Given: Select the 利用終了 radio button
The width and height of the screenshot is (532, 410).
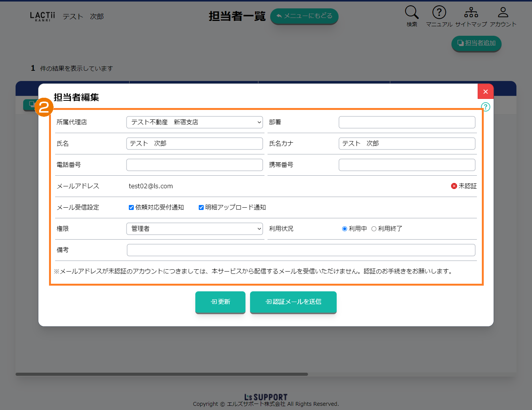Looking at the screenshot, I should (x=374, y=229).
